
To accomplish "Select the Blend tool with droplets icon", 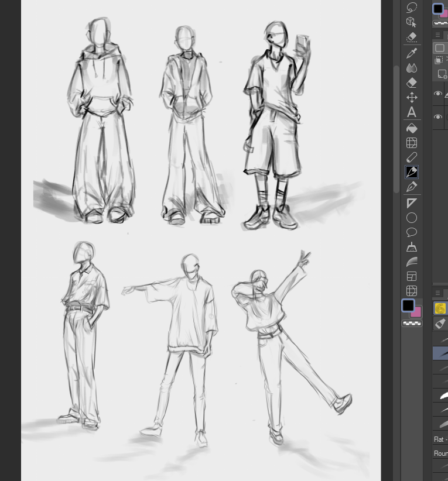I will [412, 68].
